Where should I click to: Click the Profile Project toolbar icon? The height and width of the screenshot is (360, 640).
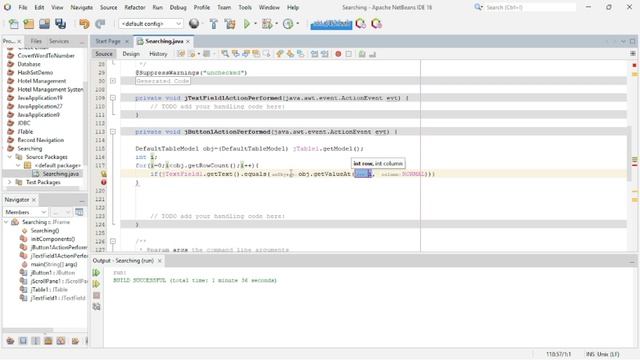pyautogui.click(x=288, y=24)
